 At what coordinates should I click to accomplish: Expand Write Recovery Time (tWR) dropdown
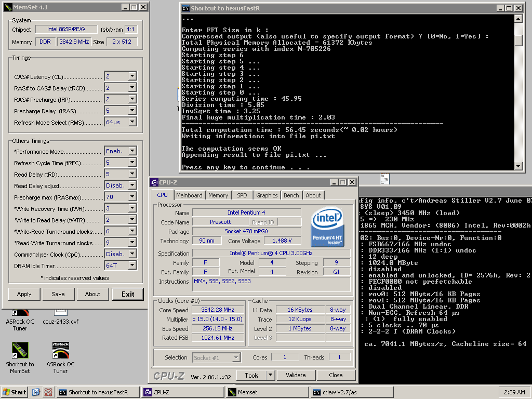coord(132,208)
